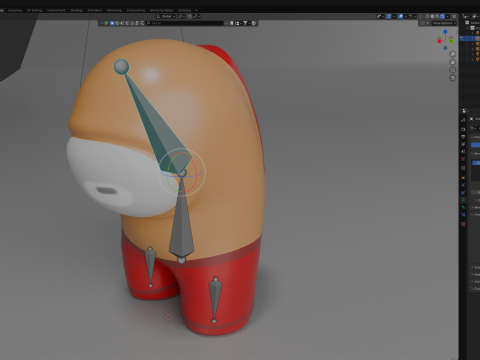Switch perspective/orthographic with grid icon

tap(452, 78)
